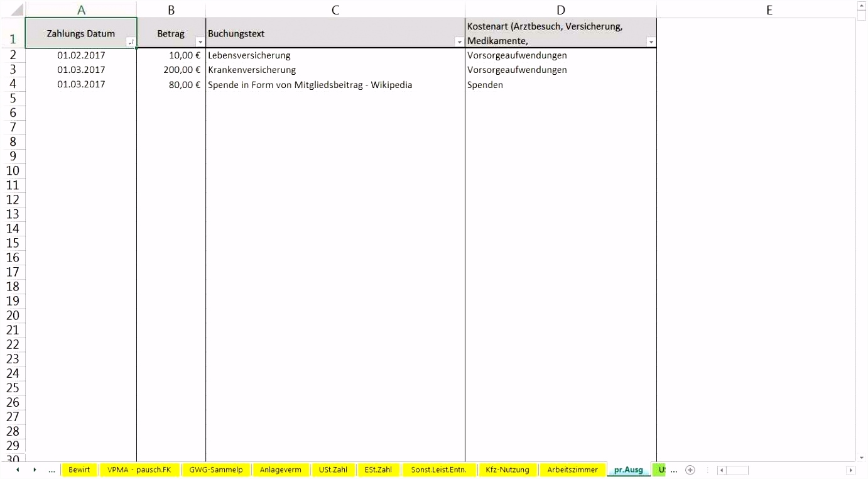868x479 pixels.
Task: Click the horizontal scrollbar left arrow
Action: (x=722, y=470)
